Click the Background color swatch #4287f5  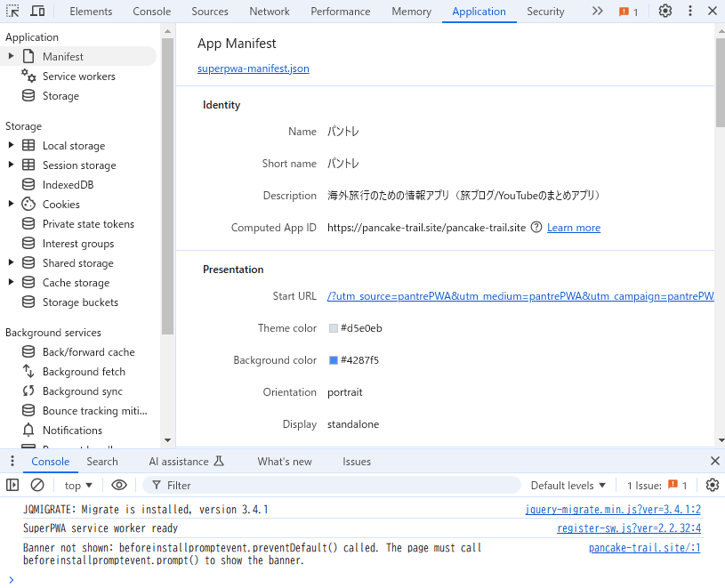pos(333,360)
